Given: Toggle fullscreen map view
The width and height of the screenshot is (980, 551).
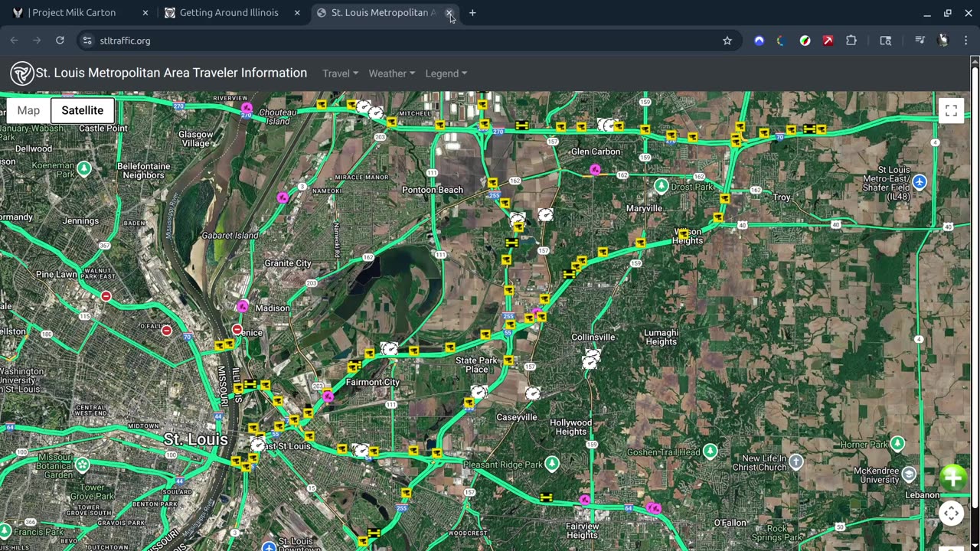Looking at the screenshot, I should (x=951, y=111).
